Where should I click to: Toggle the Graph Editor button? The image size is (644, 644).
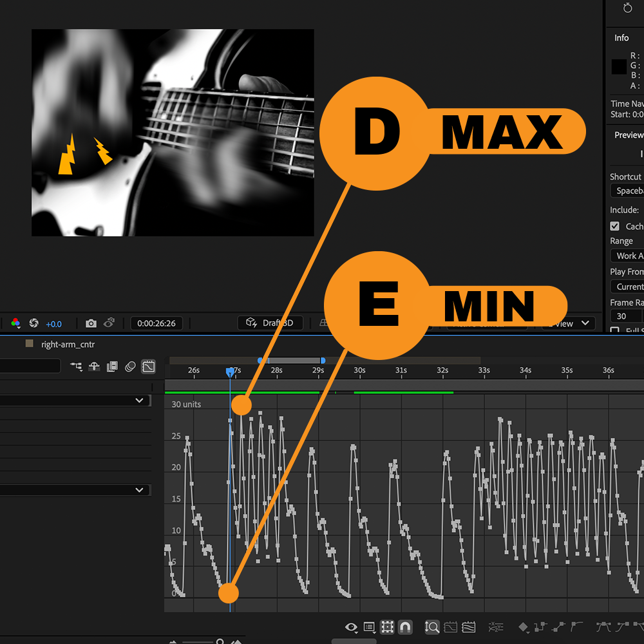click(x=148, y=366)
